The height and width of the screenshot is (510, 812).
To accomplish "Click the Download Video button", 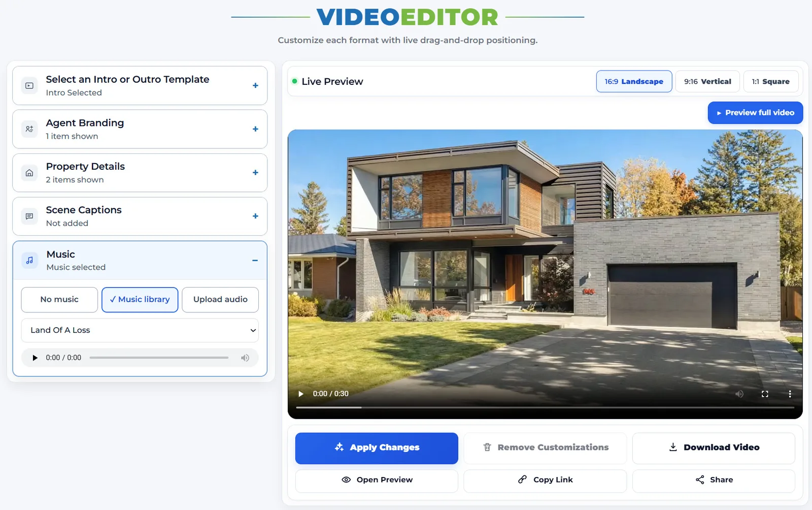I will [x=714, y=448].
